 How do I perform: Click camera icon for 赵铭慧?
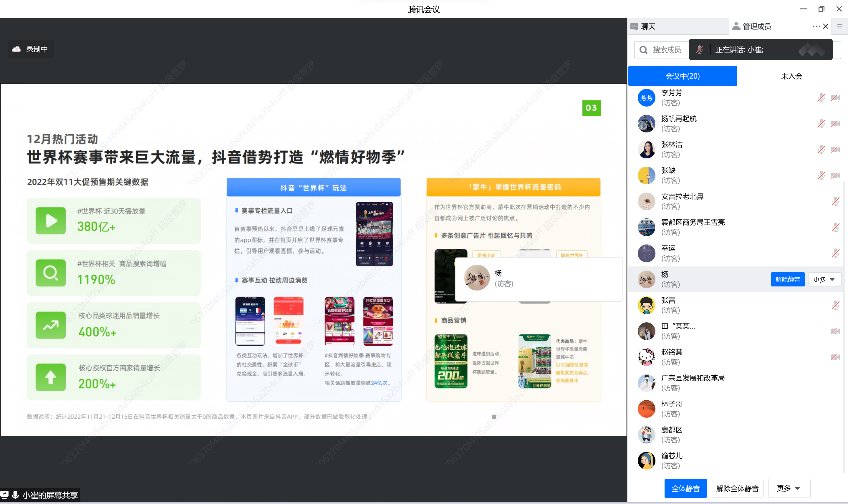pyautogui.click(x=835, y=357)
